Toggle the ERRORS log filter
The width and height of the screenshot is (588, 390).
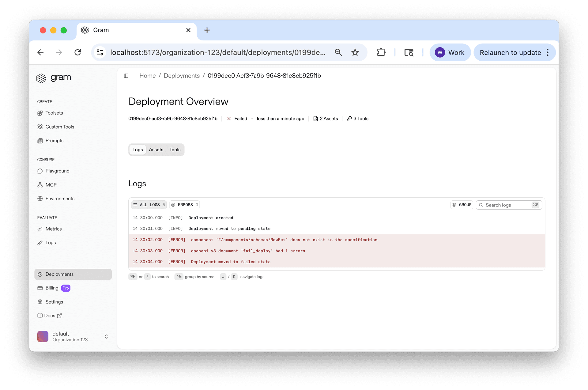[184, 205]
